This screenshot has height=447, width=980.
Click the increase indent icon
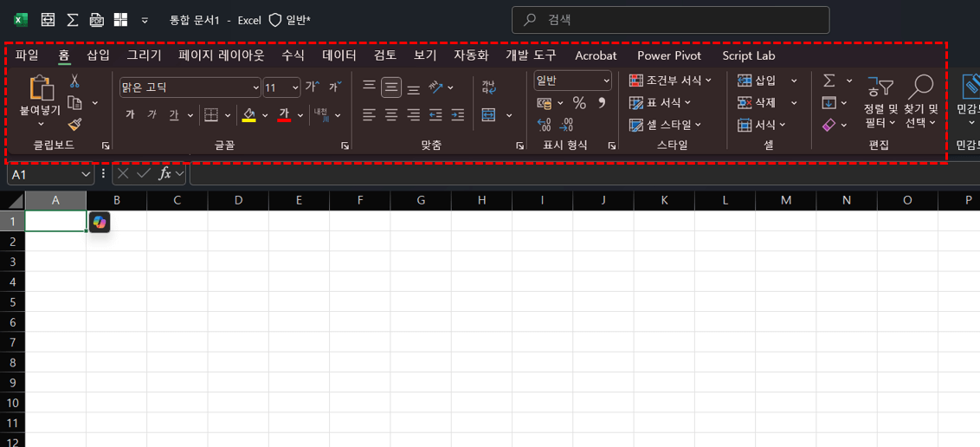[x=458, y=115]
